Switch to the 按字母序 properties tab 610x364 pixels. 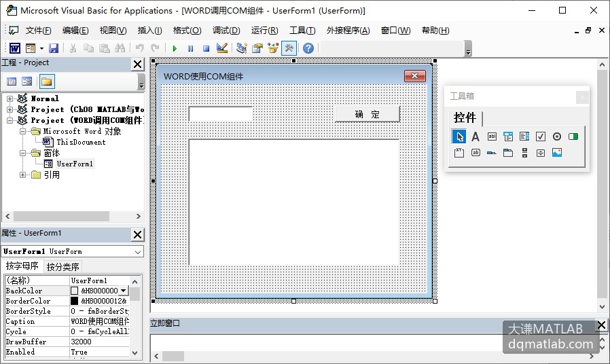pyautogui.click(x=22, y=266)
